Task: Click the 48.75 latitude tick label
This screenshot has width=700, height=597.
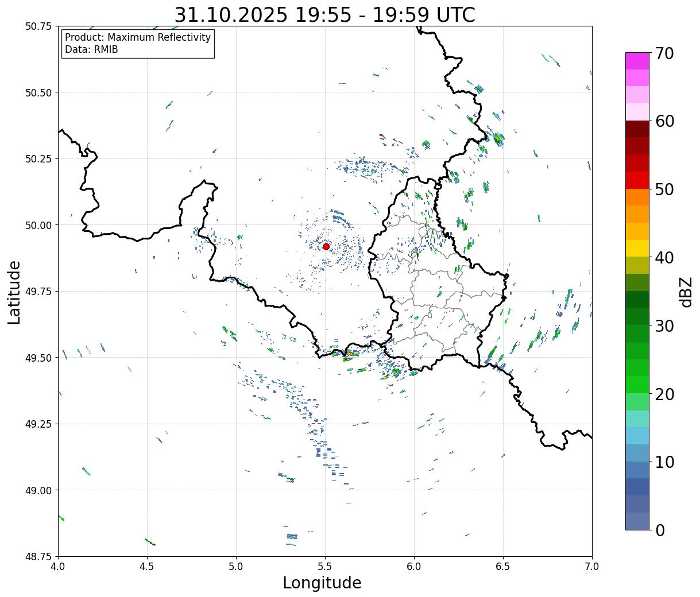Action: coord(38,556)
